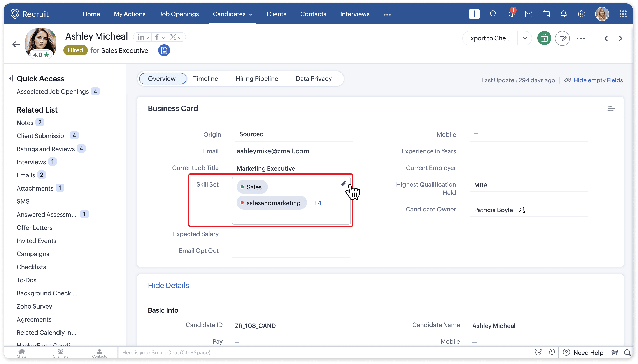Click the Hide Details link

tap(168, 285)
